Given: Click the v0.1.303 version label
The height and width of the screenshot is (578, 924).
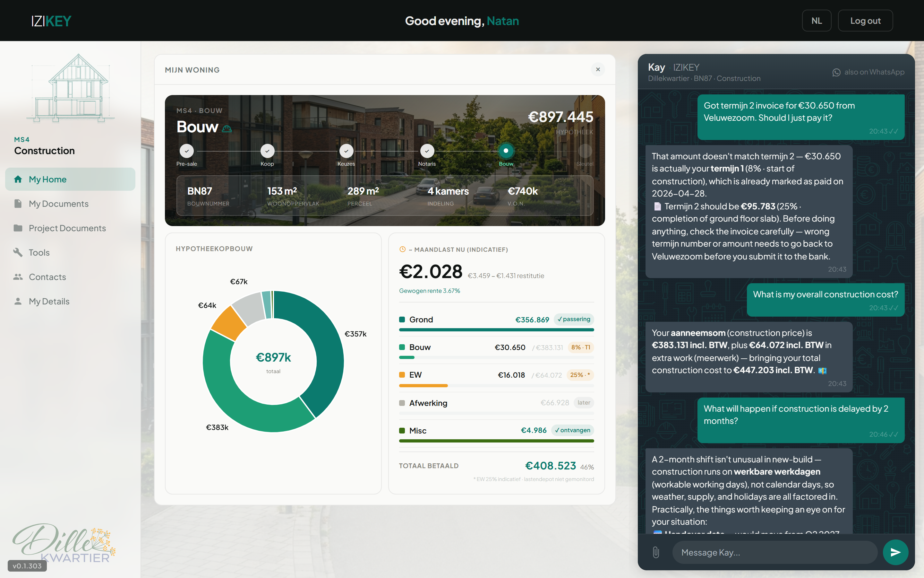Looking at the screenshot, I should pyautogui.click(x=27, y=566).
